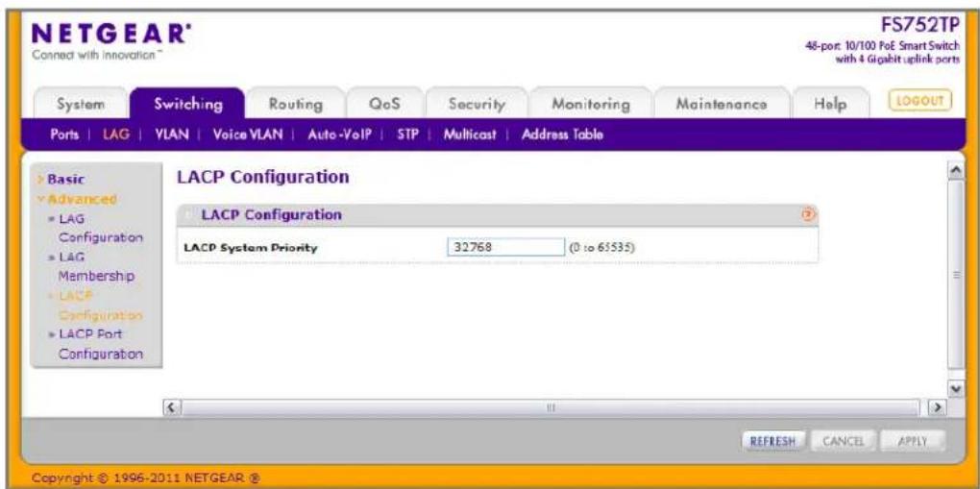Open the QoS tab
The height and width of the screenshot is (489, 980).
click(x=384, y=105)
